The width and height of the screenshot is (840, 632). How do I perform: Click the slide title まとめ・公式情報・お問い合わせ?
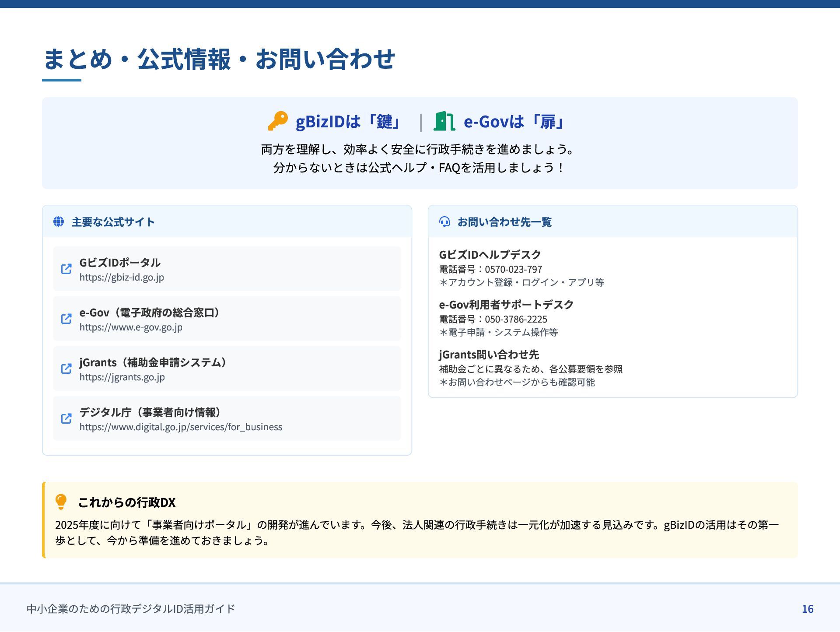pos(219,59)
